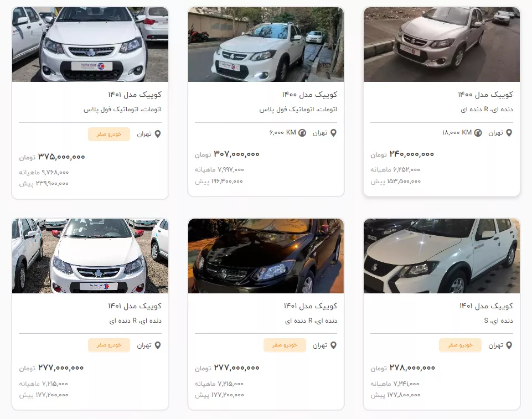This screenshot has height=419, width=532.
Task: Click odometer icon beside 6,000 KM
Action: 302,133
